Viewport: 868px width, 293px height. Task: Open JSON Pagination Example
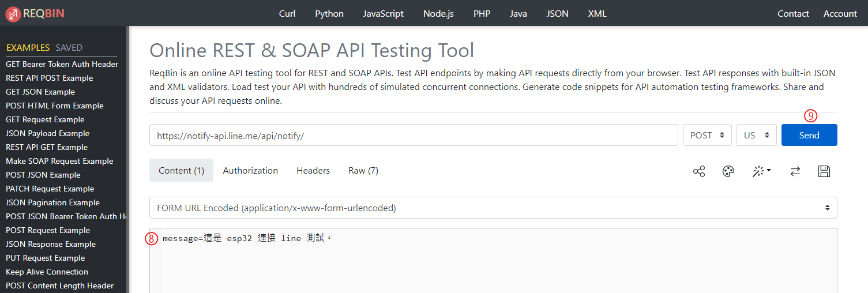(53, 202)
